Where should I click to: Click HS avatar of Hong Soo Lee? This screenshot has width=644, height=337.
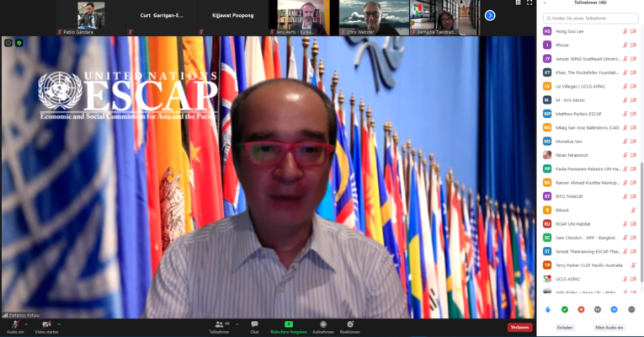tap(547, 31)
